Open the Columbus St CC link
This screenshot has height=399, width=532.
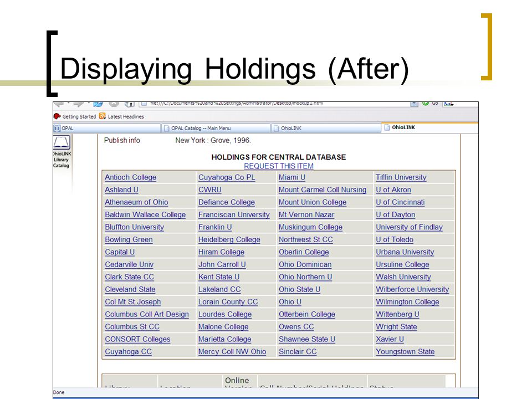click(132, 327)
